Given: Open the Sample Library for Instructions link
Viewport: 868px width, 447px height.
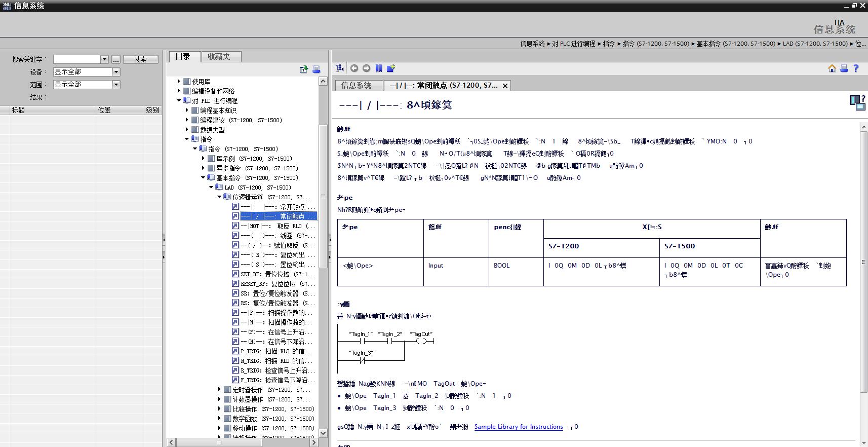Looking at the screenshot, I should [x=518, y=427].
